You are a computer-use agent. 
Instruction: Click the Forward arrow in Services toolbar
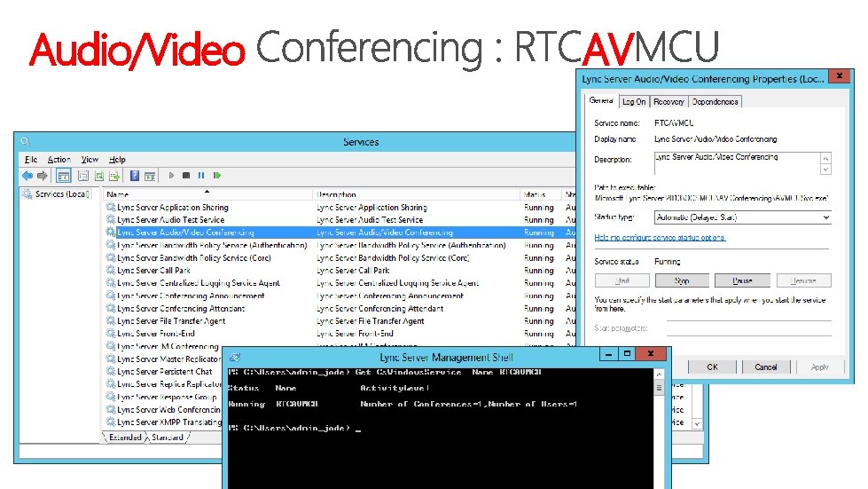pyautogui.click(x=43, y=176)
